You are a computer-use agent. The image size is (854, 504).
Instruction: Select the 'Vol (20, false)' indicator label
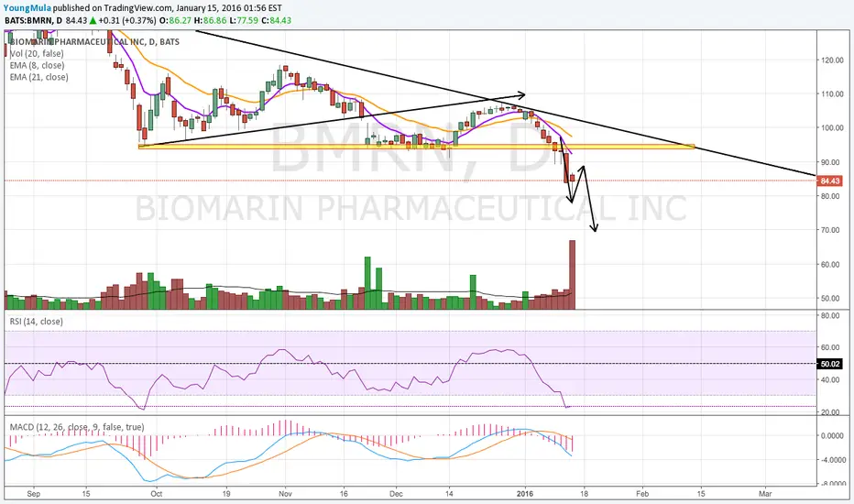[x=37, y=53]
